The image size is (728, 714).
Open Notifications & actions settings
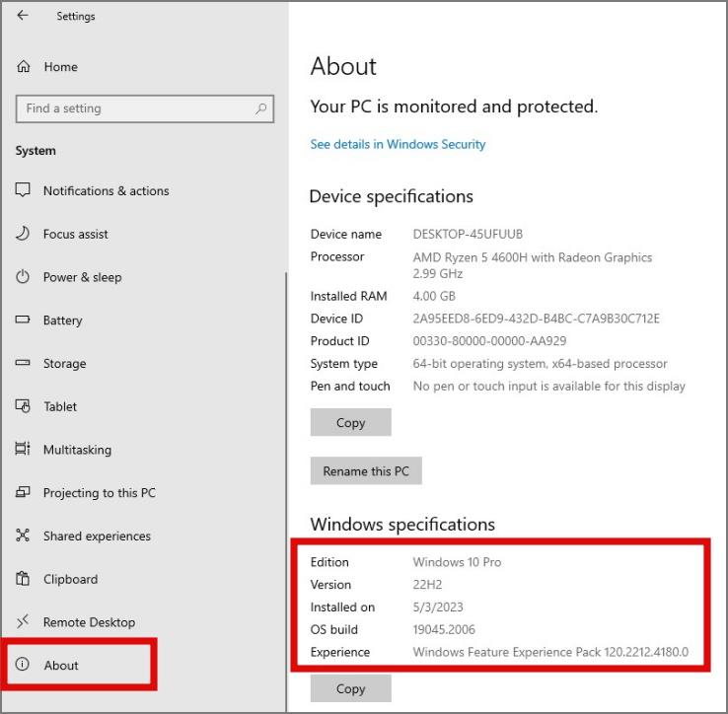[x=106, y=190]
